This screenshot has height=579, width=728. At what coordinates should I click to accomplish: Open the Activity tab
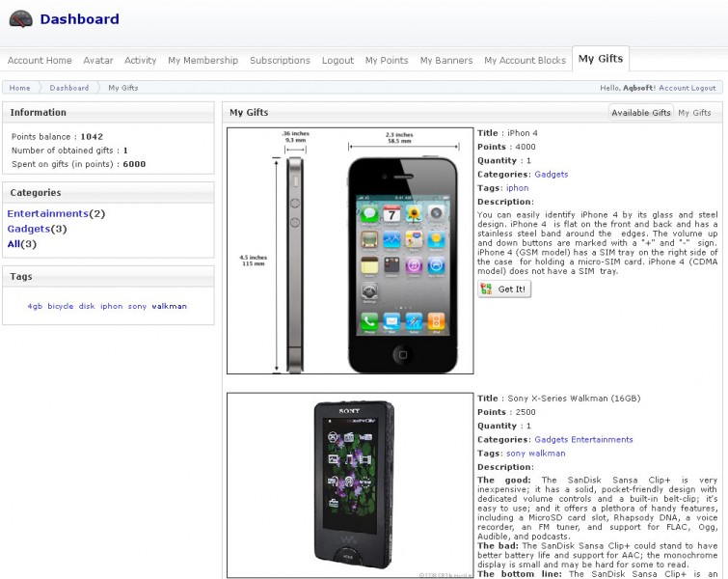(x=140, y=61)
